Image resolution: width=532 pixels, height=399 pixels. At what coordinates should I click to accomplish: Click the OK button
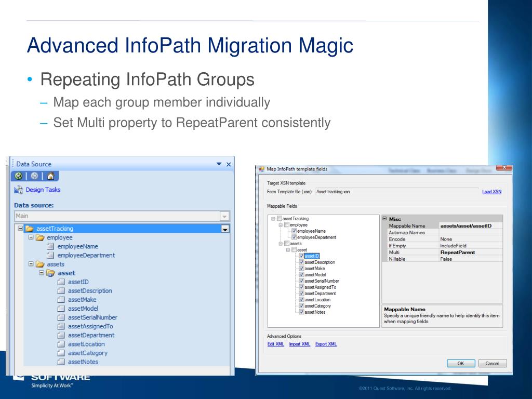click(x=461, y=363)
